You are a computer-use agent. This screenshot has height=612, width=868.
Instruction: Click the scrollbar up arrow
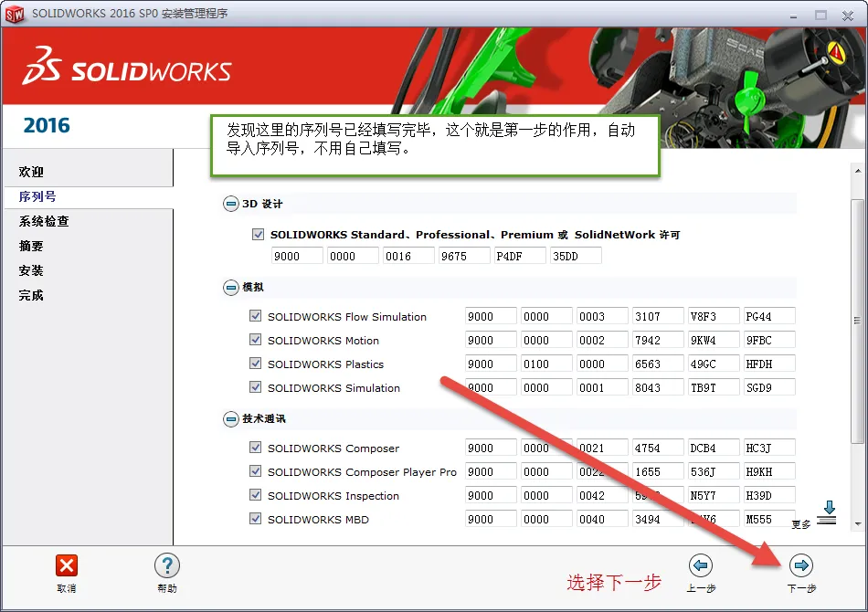point(857,171)
